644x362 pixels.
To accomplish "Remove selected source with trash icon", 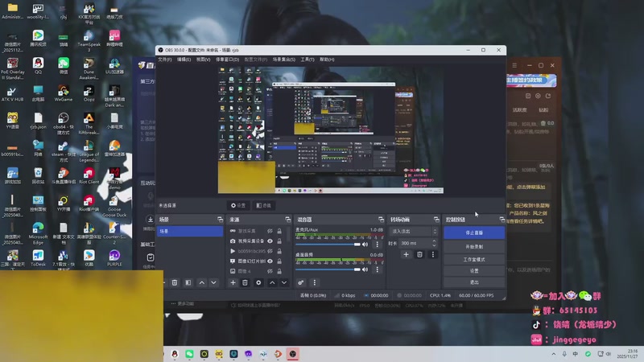I will tap(246, 283).
